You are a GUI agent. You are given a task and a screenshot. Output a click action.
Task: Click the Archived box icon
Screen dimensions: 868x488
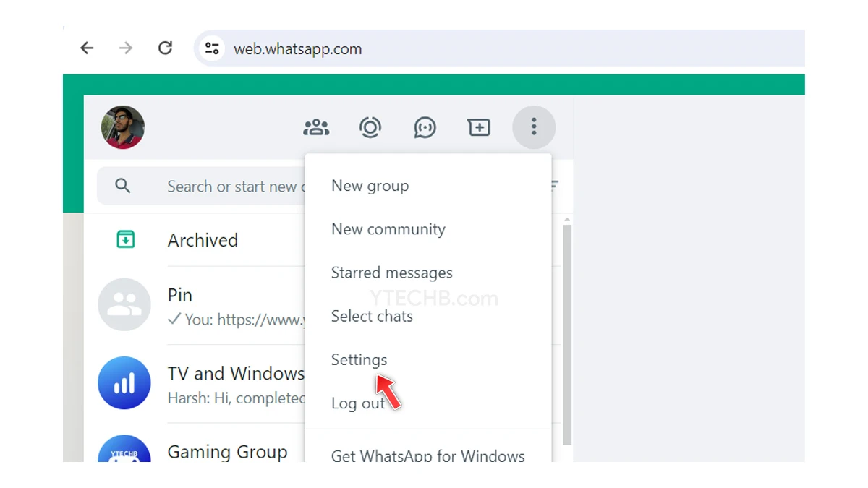click(x=126, y=239)
